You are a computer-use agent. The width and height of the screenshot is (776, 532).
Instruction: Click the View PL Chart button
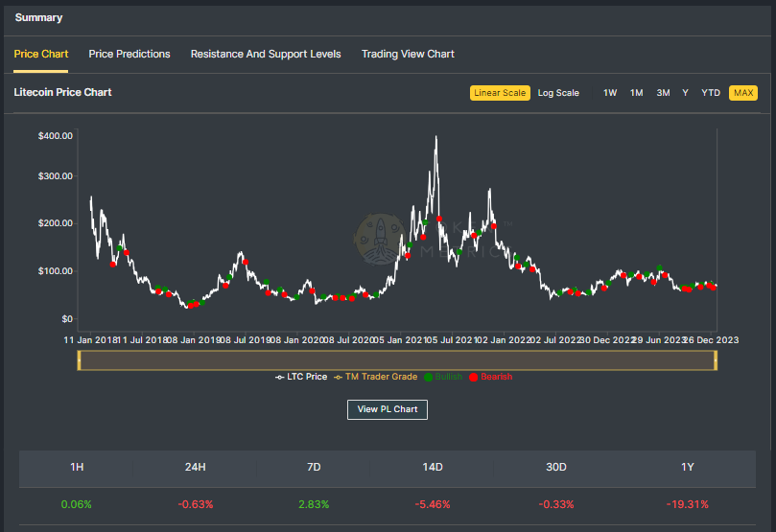point(387,409)
